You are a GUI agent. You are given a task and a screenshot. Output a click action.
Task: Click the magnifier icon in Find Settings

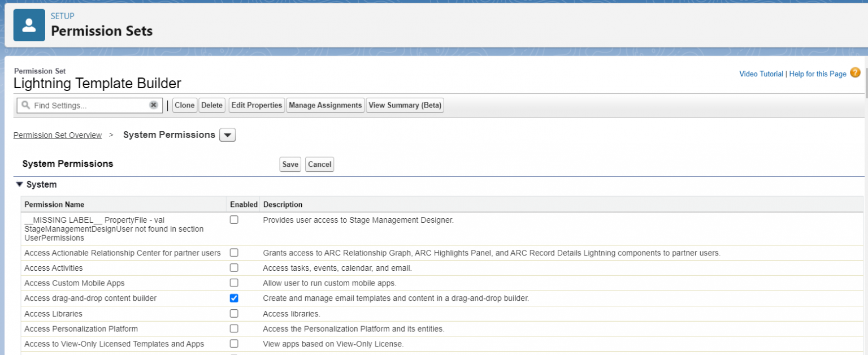[x=26, y=105]
